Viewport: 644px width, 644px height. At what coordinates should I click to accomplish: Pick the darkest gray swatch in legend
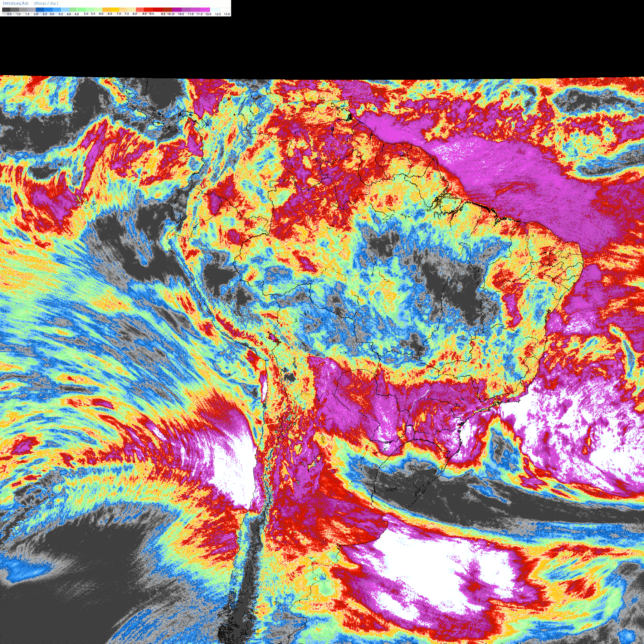6,10
